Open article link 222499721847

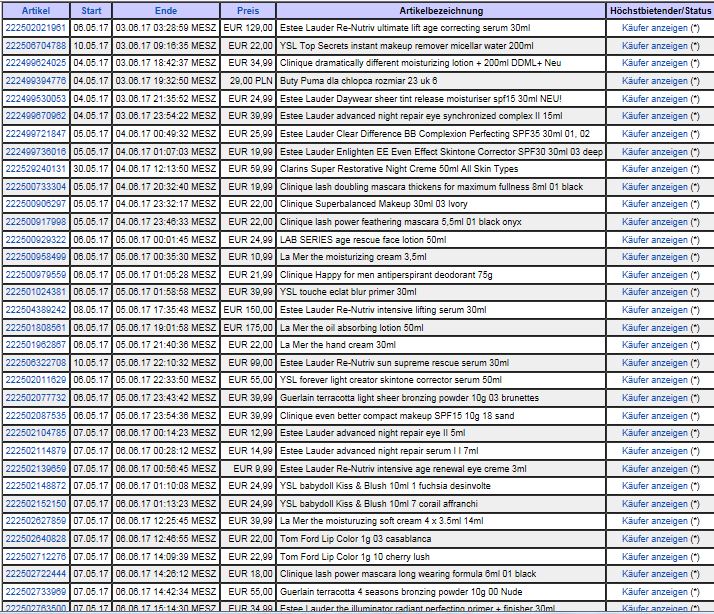click(36, 133)
